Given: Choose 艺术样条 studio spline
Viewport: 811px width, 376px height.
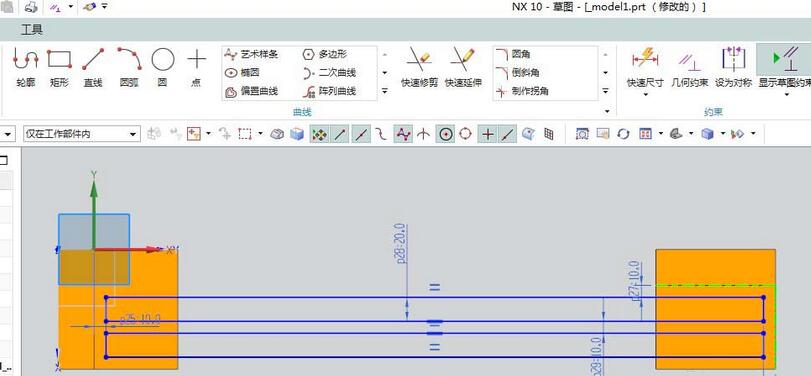Looking at the screenshot, I should [x=252, y=54].
